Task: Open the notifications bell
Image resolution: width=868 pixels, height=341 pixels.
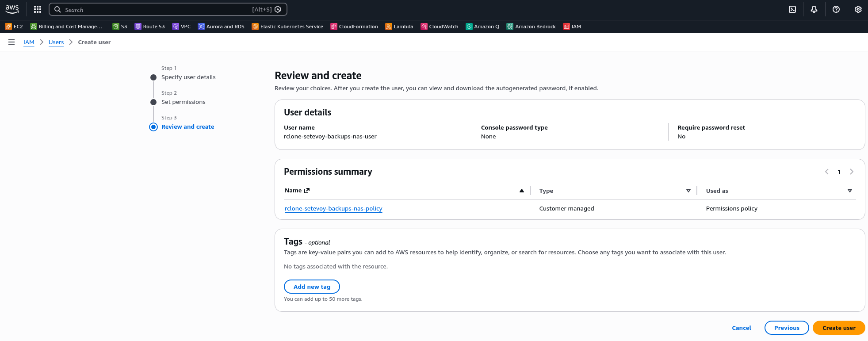Action: pos(814,9)
